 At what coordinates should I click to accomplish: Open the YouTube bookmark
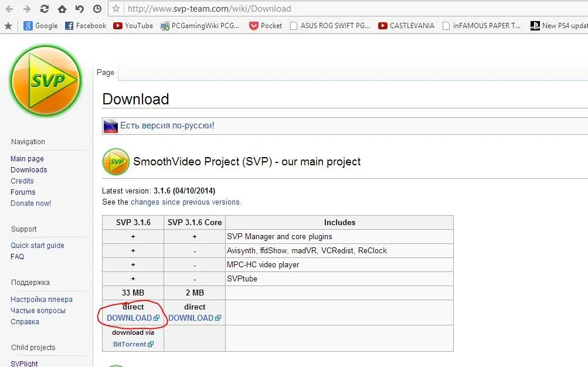(134, 26)
